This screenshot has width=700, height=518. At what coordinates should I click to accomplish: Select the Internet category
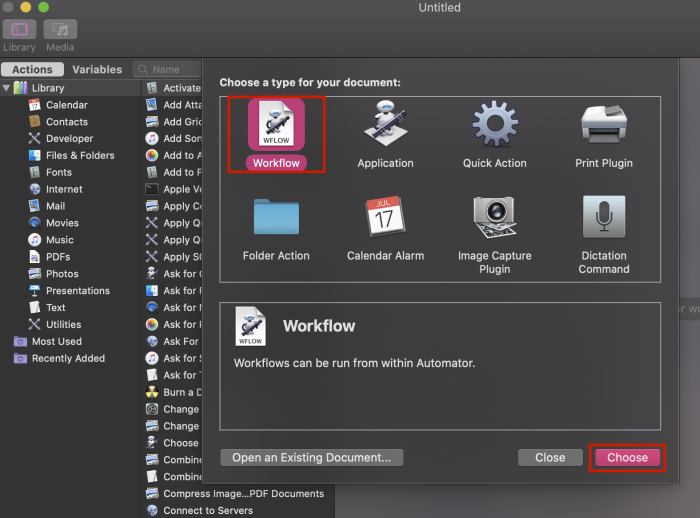64,189
